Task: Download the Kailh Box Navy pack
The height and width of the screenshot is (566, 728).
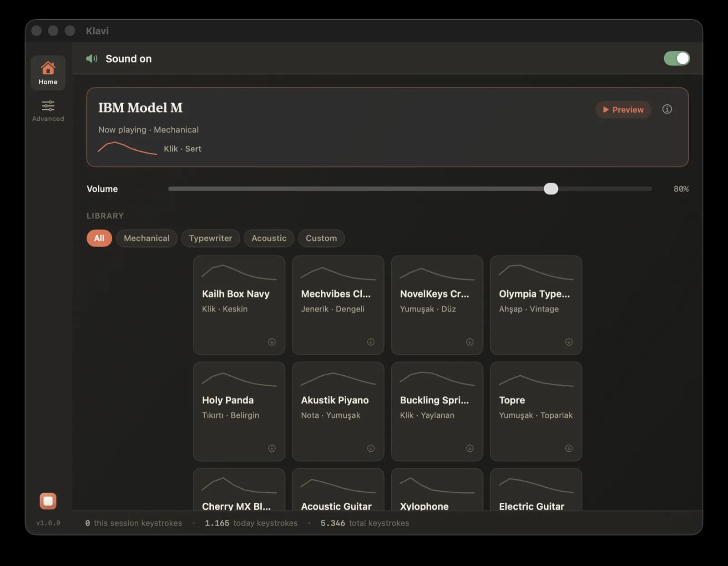Action: [x=272, y=342]
